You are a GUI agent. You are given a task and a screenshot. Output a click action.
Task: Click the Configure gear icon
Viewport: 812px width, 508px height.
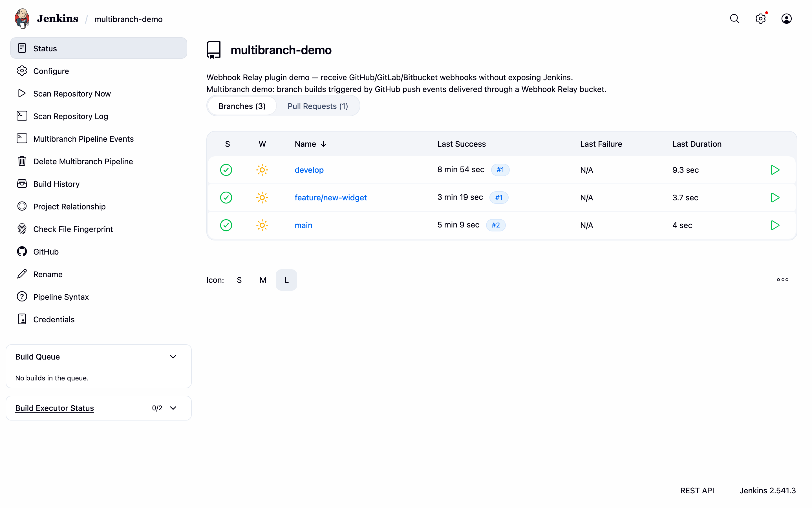tap(22, 71)
